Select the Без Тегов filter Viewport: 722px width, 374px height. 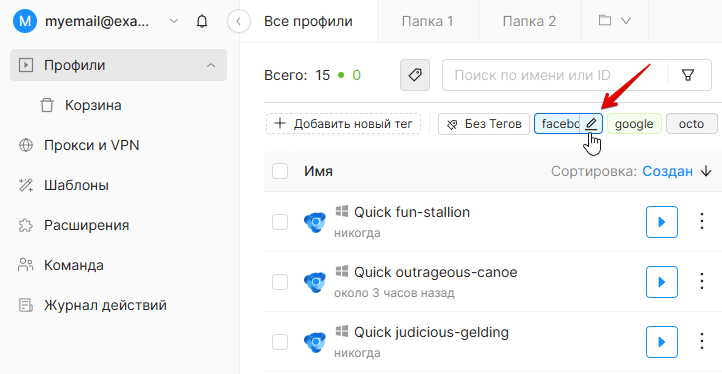pyautogui.click(x=484, y=124)
